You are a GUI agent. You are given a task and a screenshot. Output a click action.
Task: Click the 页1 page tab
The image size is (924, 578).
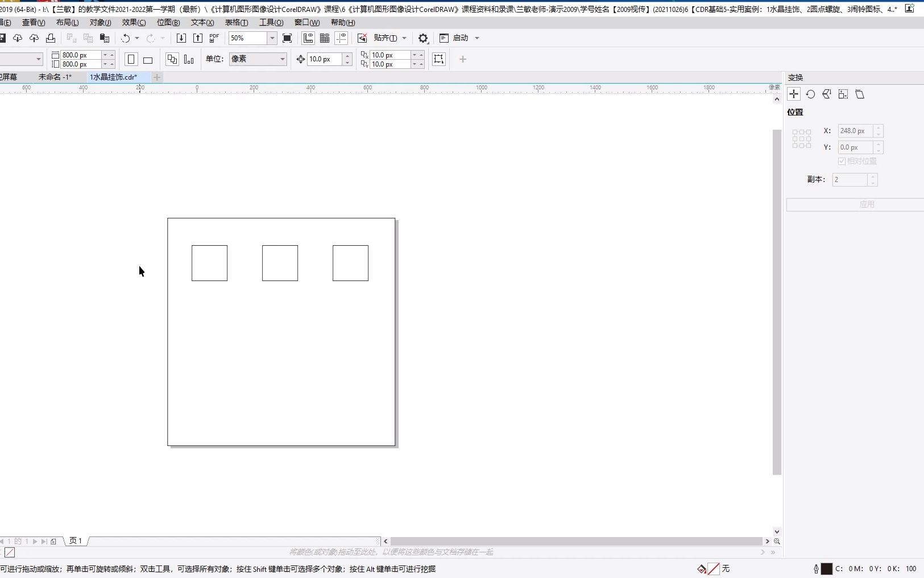[76, 541]
